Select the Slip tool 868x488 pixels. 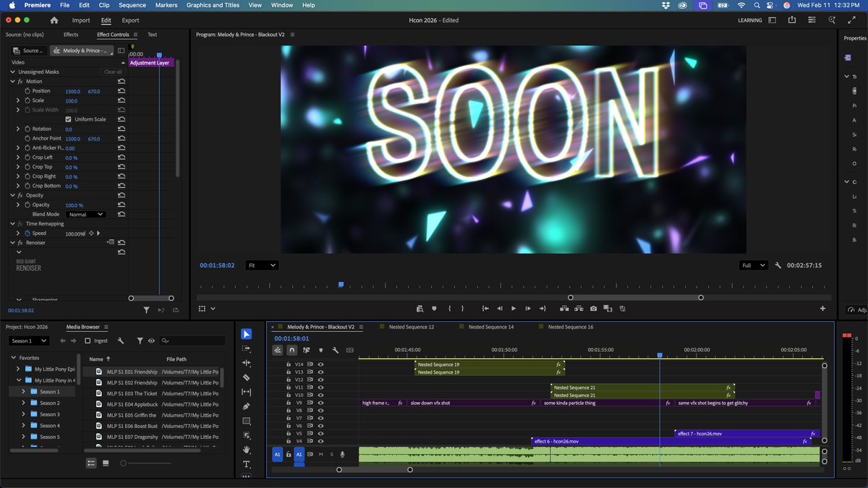246,392
